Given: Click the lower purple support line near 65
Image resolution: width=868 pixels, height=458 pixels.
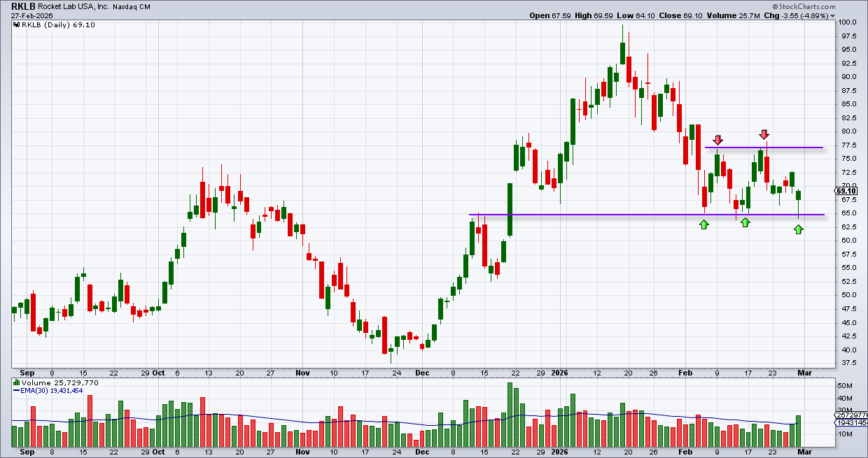Looking at the screenshot, I should tap(647, 215).
